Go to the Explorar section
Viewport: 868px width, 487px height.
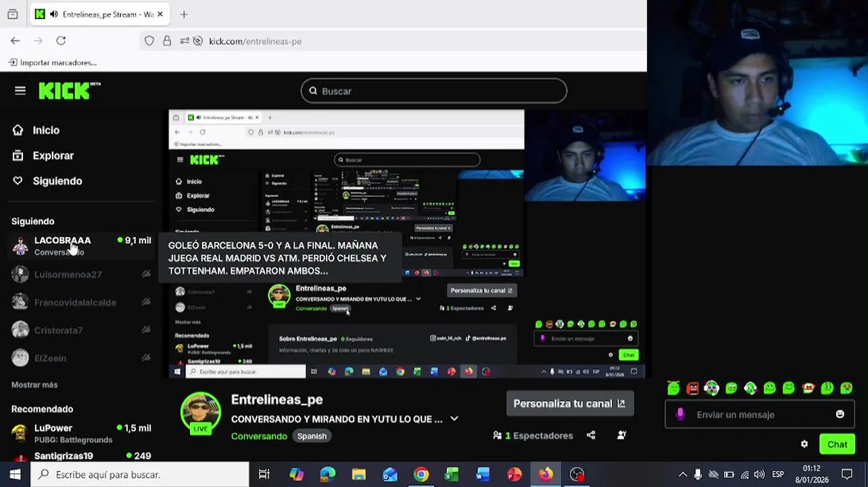tap(43, 156)
